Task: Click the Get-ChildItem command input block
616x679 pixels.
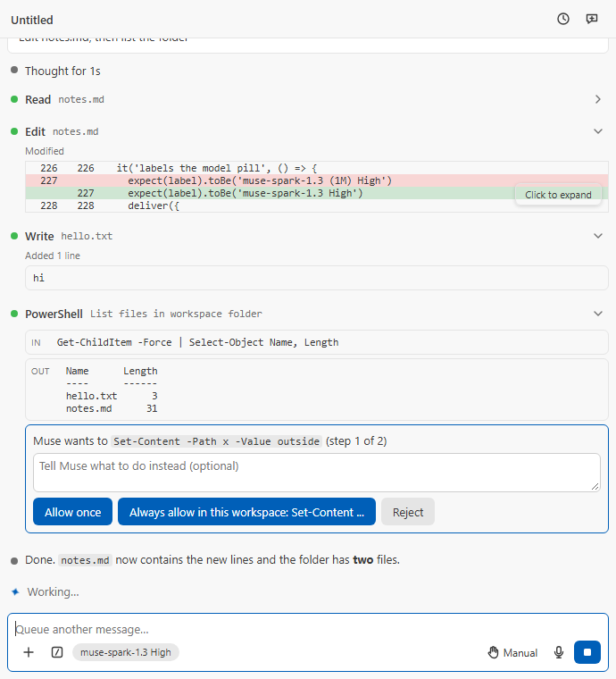Action: [317, 342]
